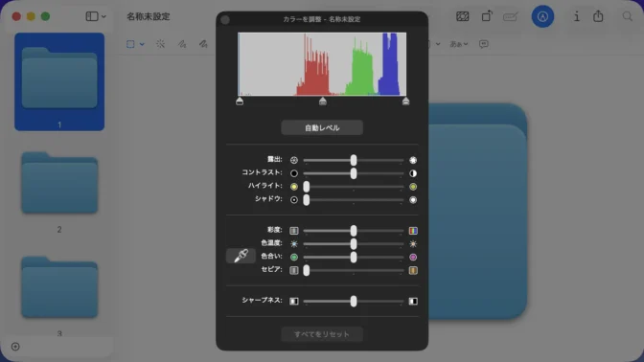Open the info inspector button
Image resolution: width=644 pixels, height=362 pixels.
coord(577,16)
